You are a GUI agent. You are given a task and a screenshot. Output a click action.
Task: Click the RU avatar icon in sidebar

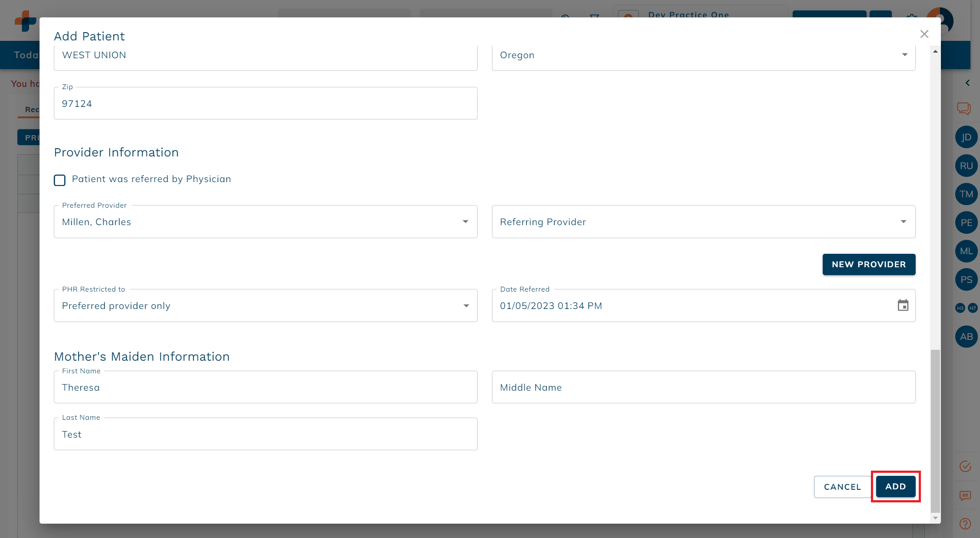(966, 166)
